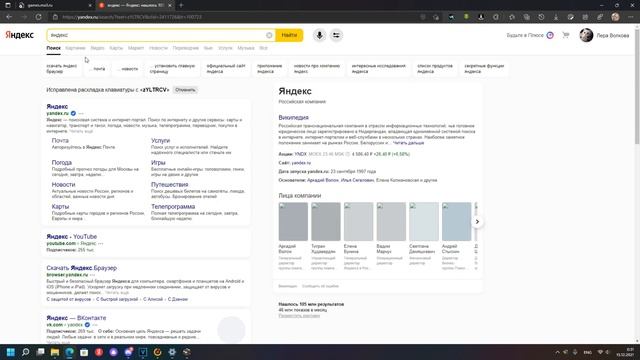The image size is (640, 360).
Task: Open search settings filter icon
Action: (336, 35)
